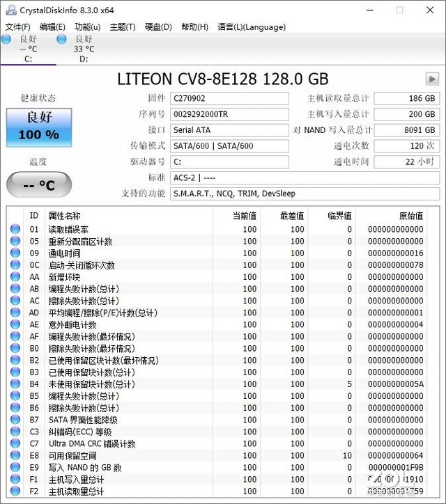Click raw value 00000000005A
The width and height of the screenshot is (446, 504).
point(396,384)
